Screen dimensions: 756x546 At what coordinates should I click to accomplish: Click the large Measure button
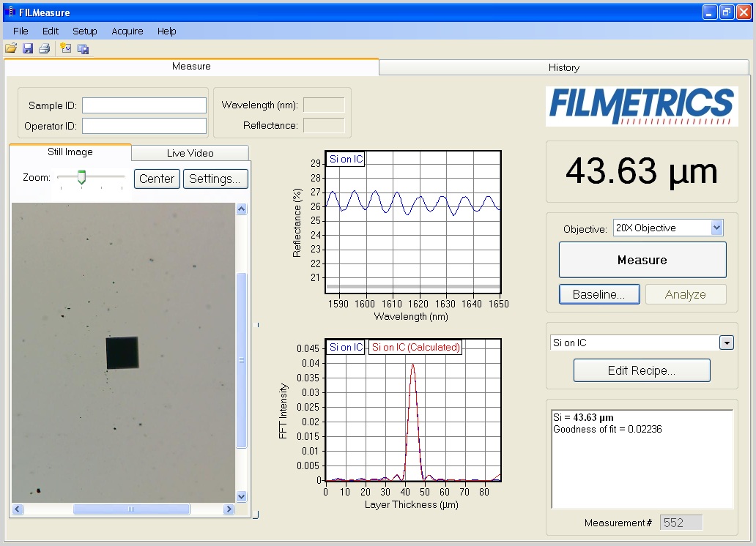click(642, 260)
